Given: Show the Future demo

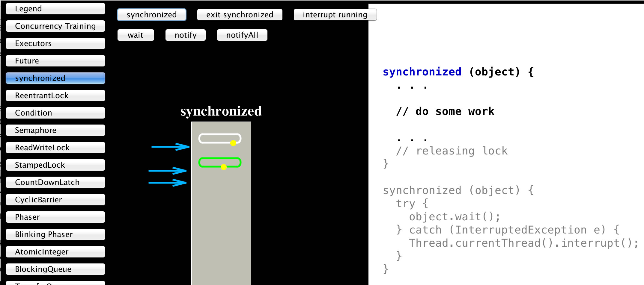Looking at the screenshot, I should coord(55,61).
